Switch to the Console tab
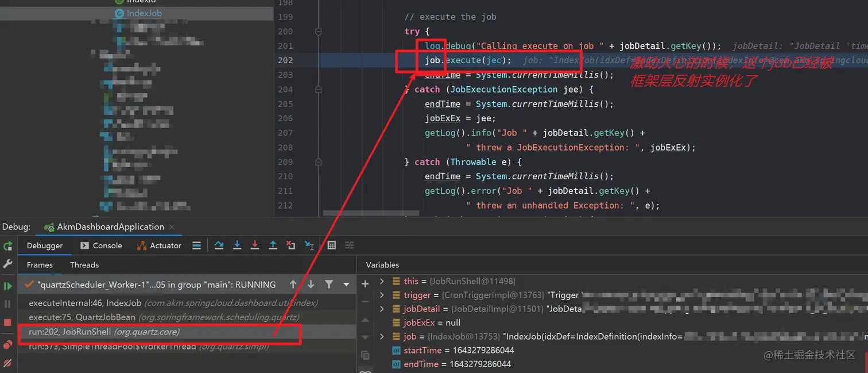Viewport: 868px width, 373px height. [x=101, y=245]
